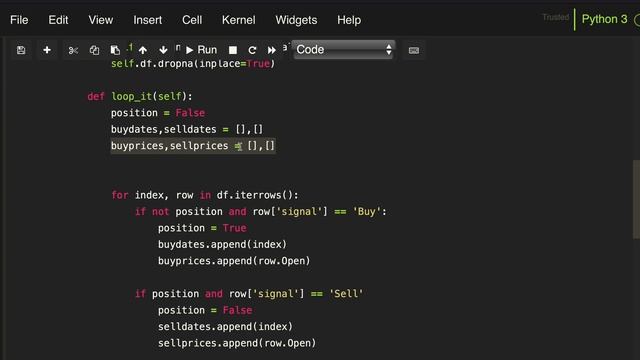Open the View menu
The width and height of the screenshot is (640, 360).
click(101, 20)
